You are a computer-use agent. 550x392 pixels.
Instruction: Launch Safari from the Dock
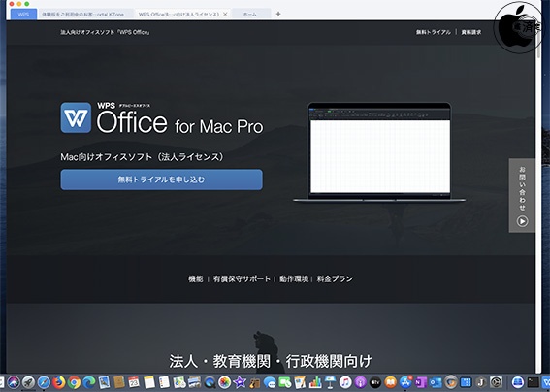coord(44,382)
